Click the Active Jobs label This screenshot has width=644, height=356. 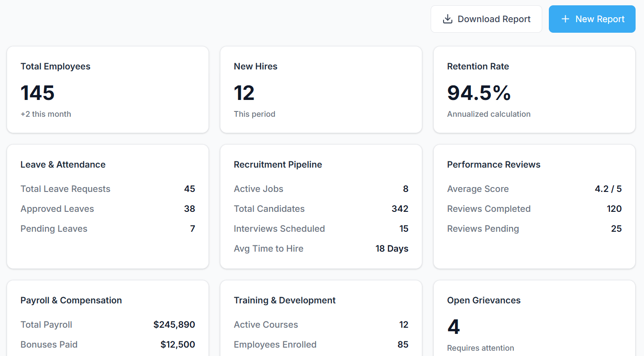258,189
